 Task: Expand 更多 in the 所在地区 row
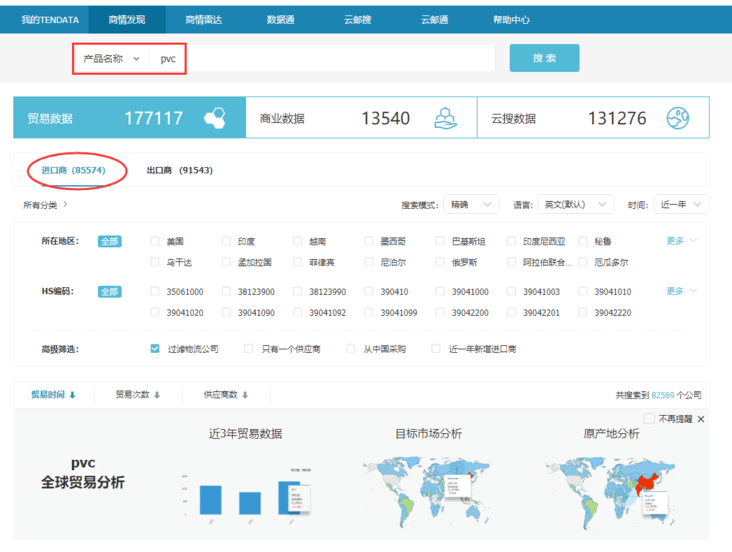click(x=681, y=241)
